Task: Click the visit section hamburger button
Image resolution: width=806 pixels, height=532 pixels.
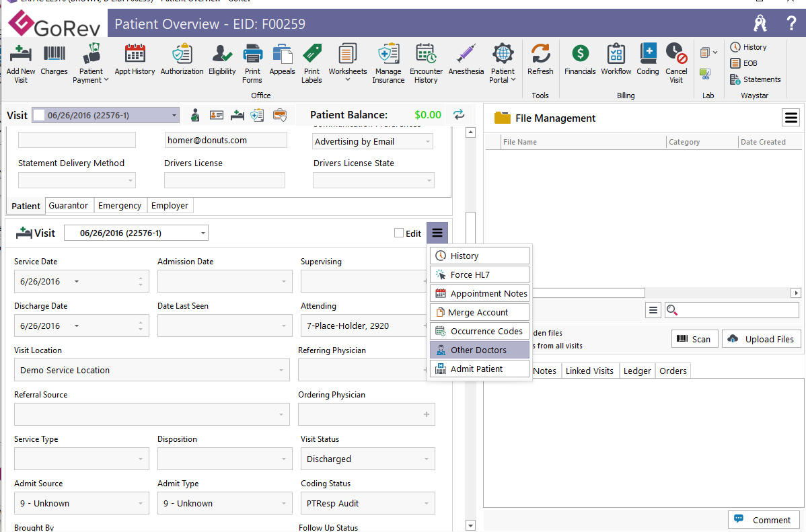Action: (437, 233)
